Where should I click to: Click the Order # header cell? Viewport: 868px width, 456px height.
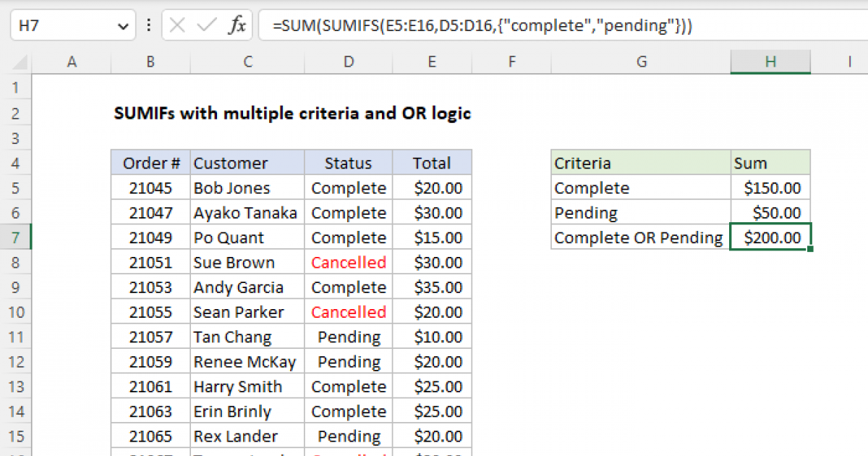[x=150, y=163]
